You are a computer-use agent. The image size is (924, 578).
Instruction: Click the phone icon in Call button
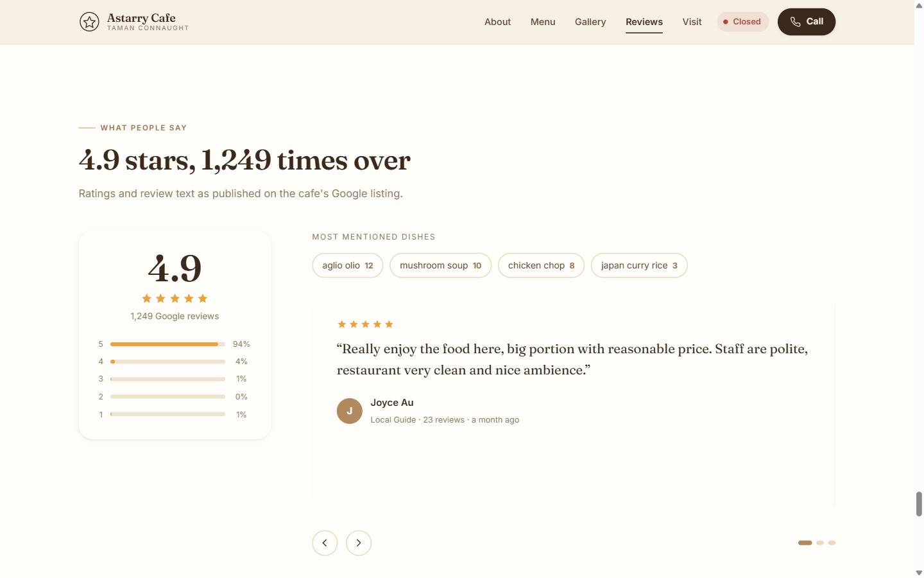click(795, 22)
